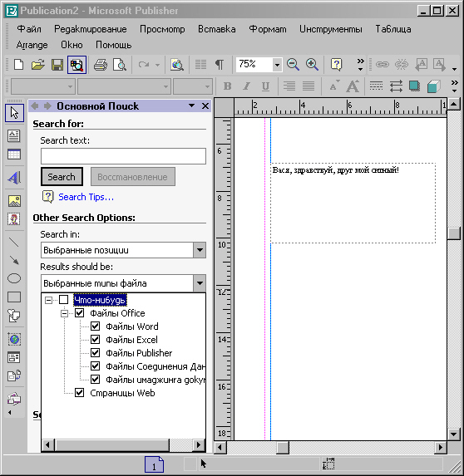Click the Columns toolbar icon
Viewport: 464px width, 476px height.
200,65
